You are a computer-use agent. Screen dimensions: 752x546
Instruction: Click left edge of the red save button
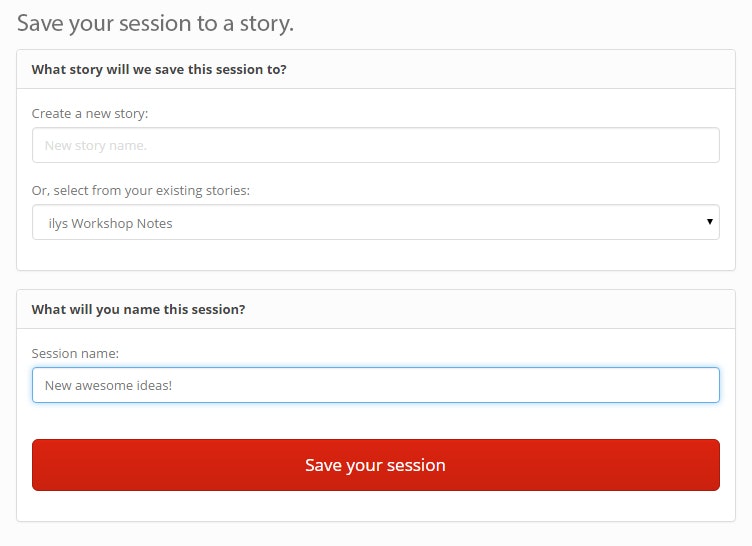click(x=45, y=465)
